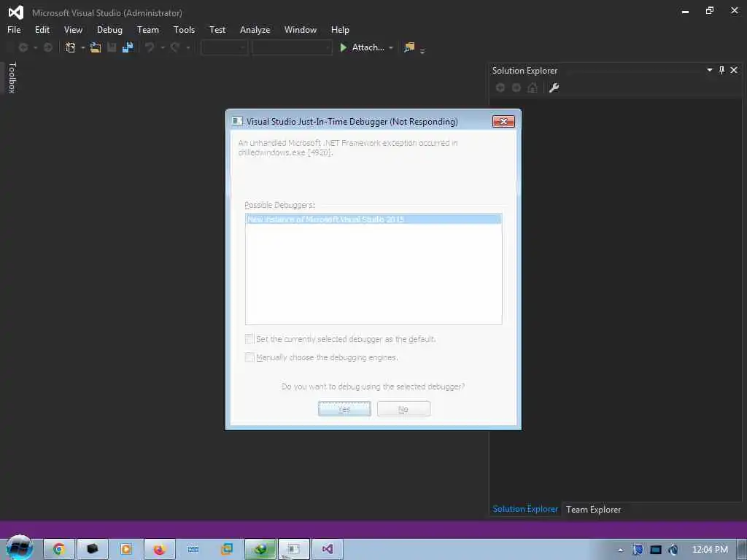Open the View menu
Screen dimensions: 747x560
point(73,29)
